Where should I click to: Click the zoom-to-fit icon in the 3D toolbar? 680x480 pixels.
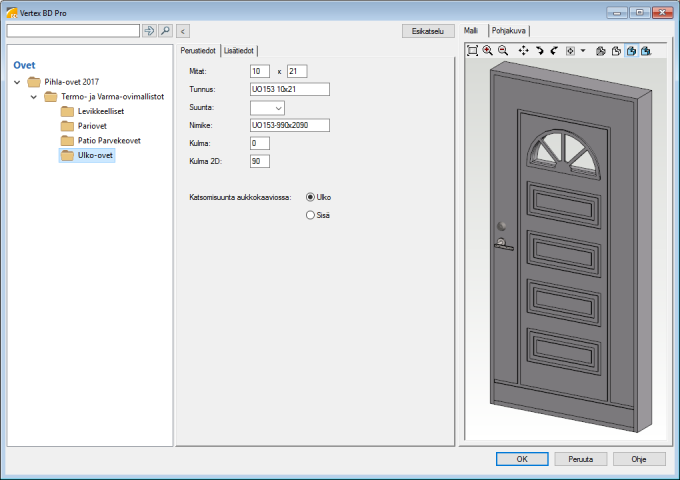click(473, 50)
